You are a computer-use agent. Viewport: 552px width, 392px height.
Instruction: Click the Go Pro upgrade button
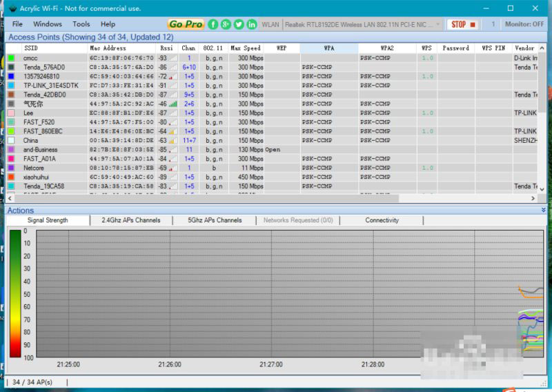[x=186, y=24]
